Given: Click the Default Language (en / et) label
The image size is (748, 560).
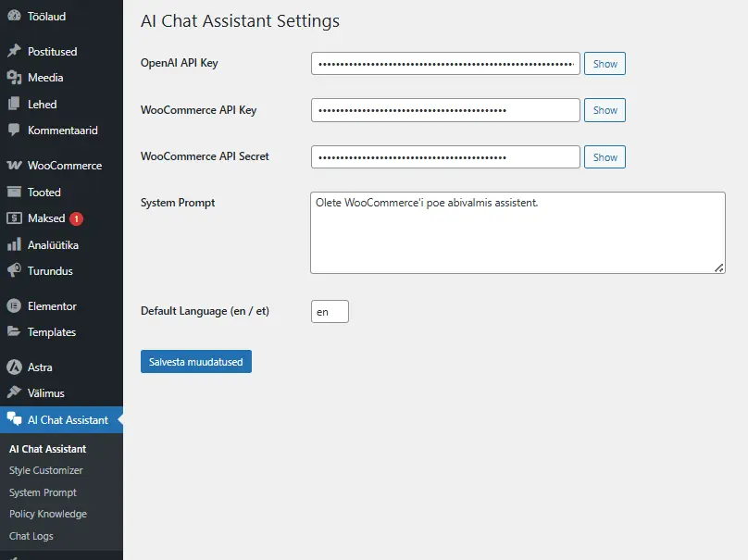Looking at the screenshot, I should 205,311.
